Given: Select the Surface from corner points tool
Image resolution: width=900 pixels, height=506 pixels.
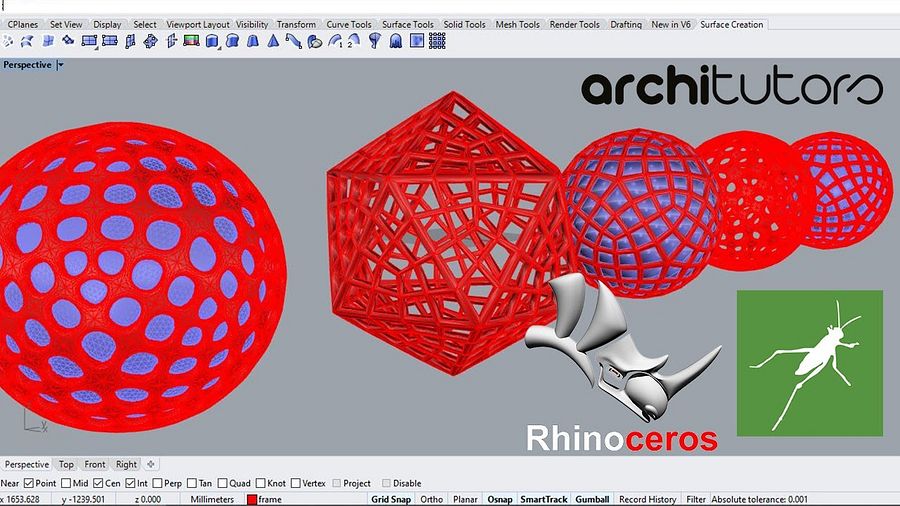Looking at the screenshot, I should [x=7, y=41].
